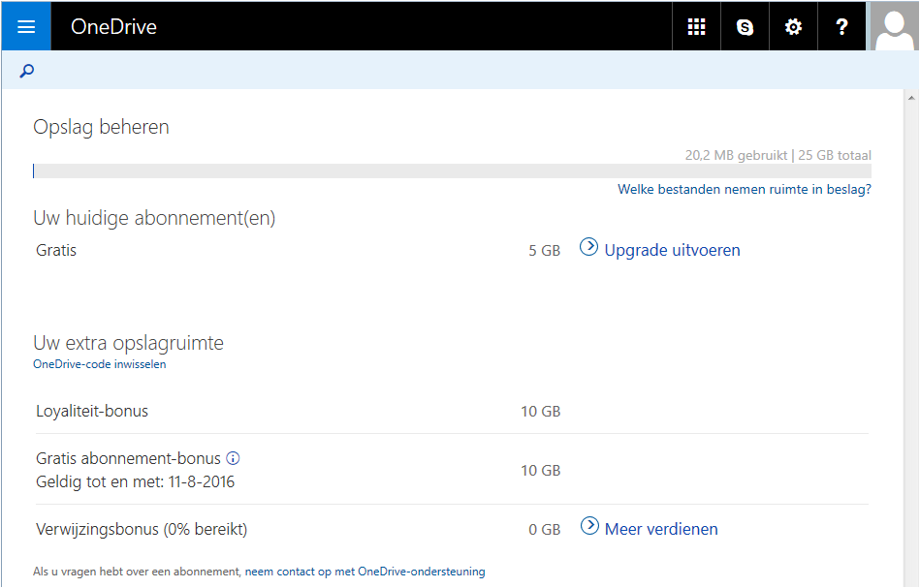Screen dimensions: 920x588
Task: Open the OneDrive settings gear
Action: [x=793, y=26]
